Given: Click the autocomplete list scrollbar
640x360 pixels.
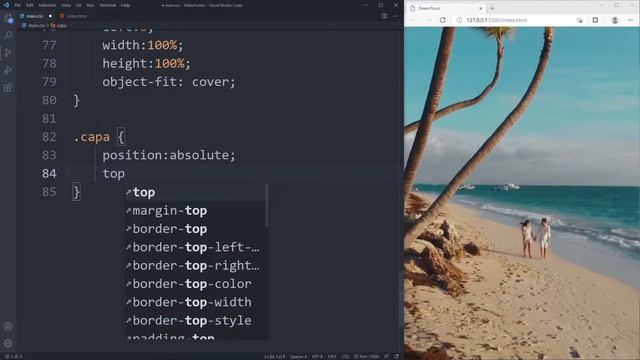Looking at the screenshot, I should [x=267, y=205].
